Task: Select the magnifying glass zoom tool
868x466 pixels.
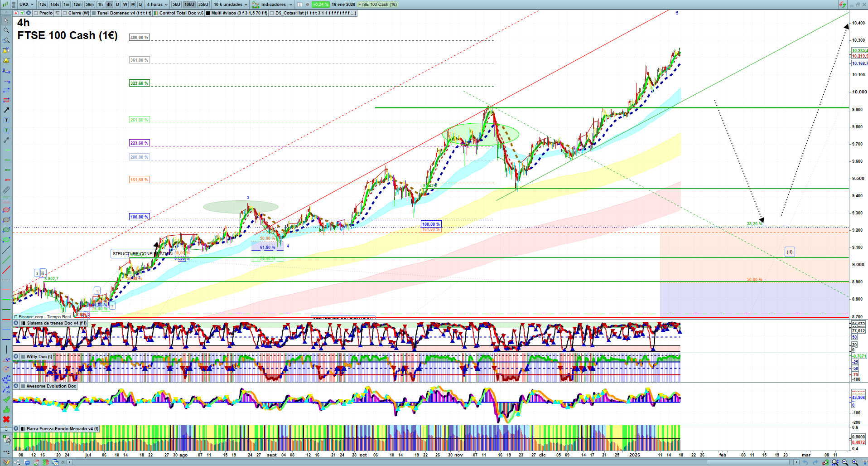Action: click(x=6, y=30)
